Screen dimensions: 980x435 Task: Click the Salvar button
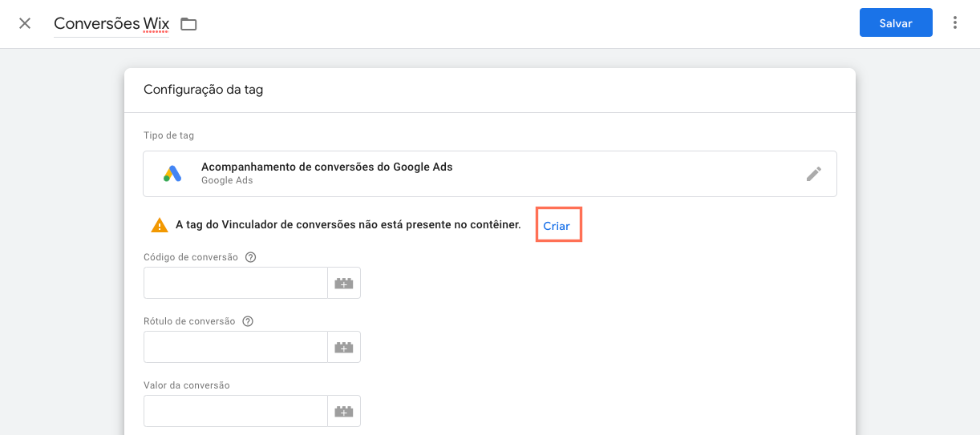click(x=896, y=22)
